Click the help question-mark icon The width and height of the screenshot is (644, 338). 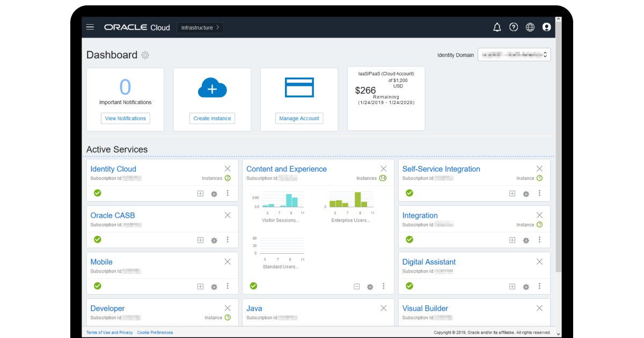pyautogui.click(x=514, y=27)
